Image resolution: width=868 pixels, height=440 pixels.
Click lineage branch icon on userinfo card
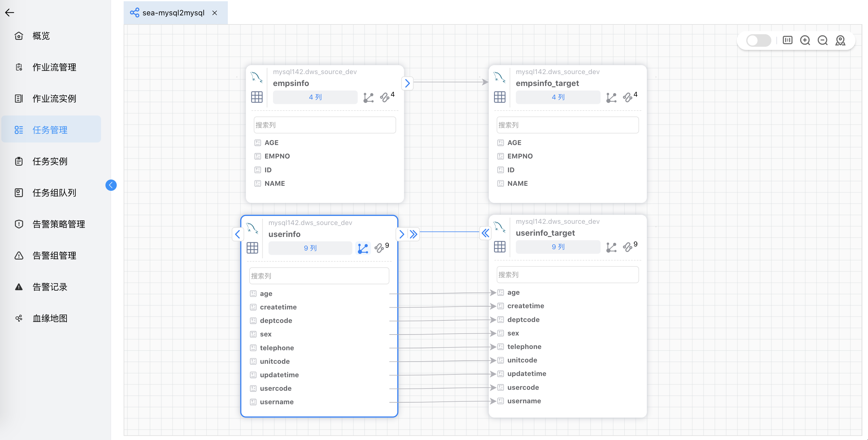coord(362,248)
